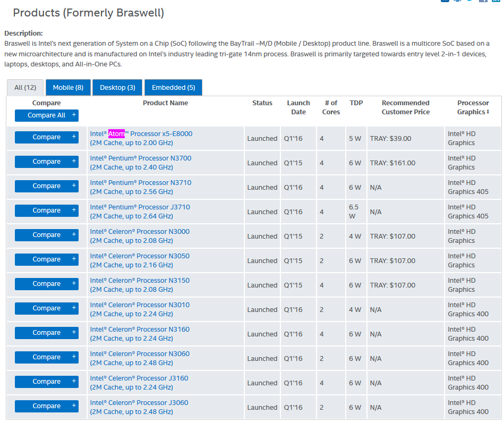Select the TRAY: $39.00 price
Viewport: 504px width, 422px height.
click(390, 139)
